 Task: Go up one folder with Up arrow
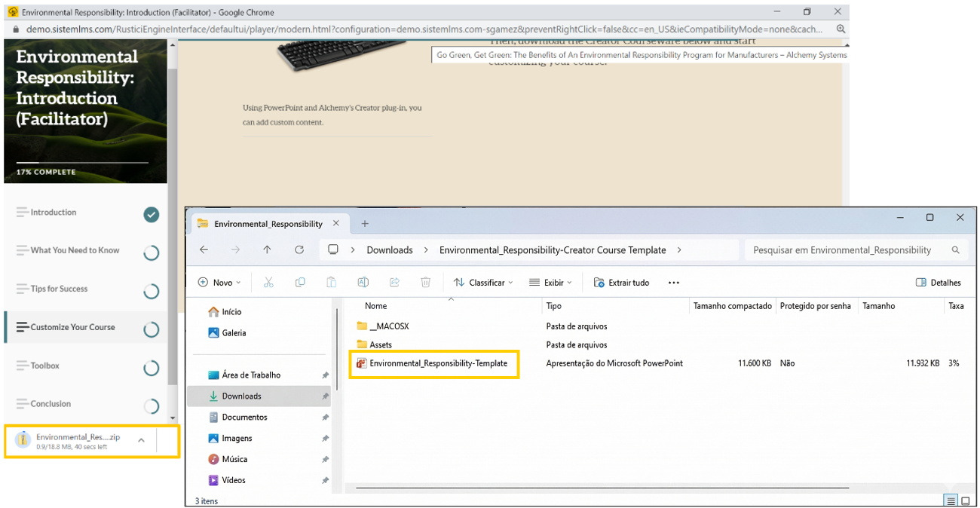267,250
